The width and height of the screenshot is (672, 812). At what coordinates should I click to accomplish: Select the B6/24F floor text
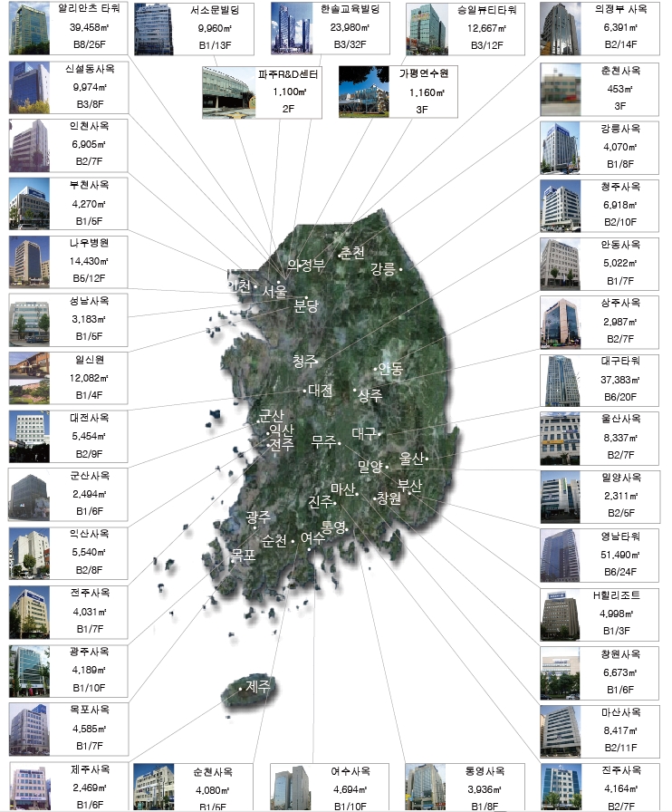(620, 572)
